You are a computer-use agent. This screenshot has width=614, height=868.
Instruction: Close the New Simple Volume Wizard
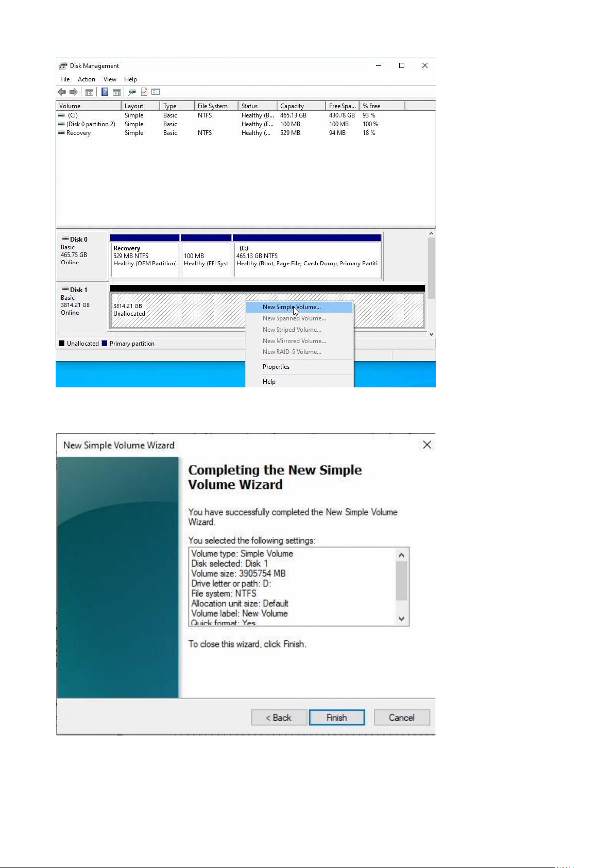point(427,445)
